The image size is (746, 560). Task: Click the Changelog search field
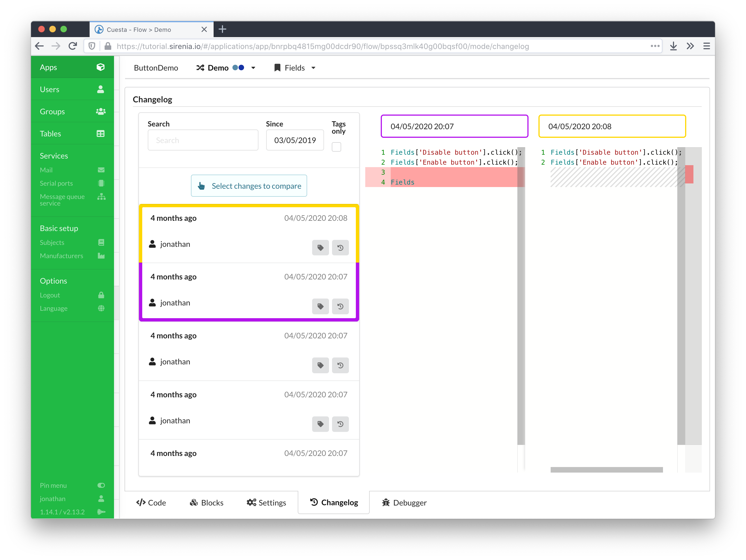pyautogui.click(x=203, y=140)
